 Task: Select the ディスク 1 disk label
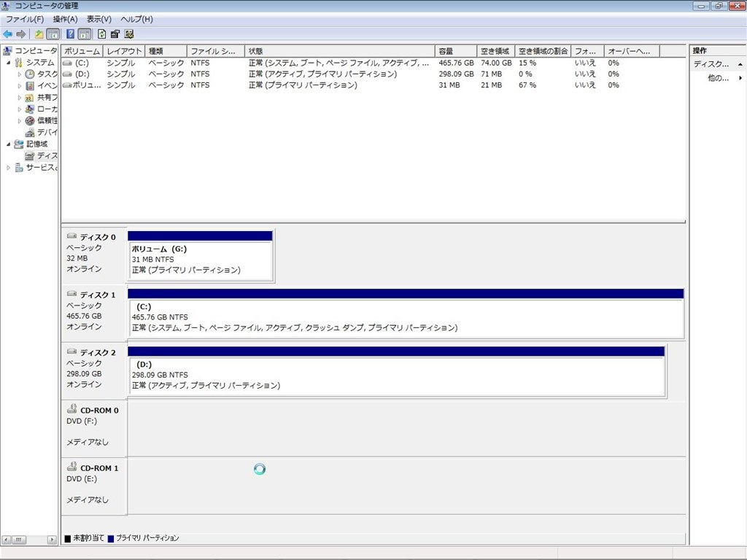click(x=93, y=312)
